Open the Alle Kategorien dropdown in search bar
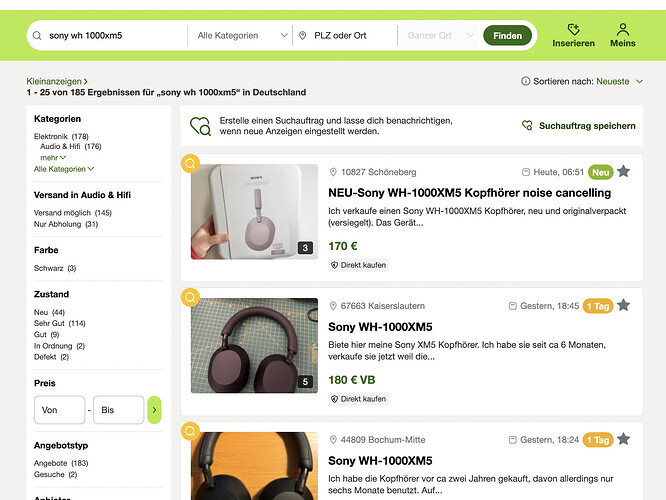Viewport: 666px width, 500px height. point(242,36)
